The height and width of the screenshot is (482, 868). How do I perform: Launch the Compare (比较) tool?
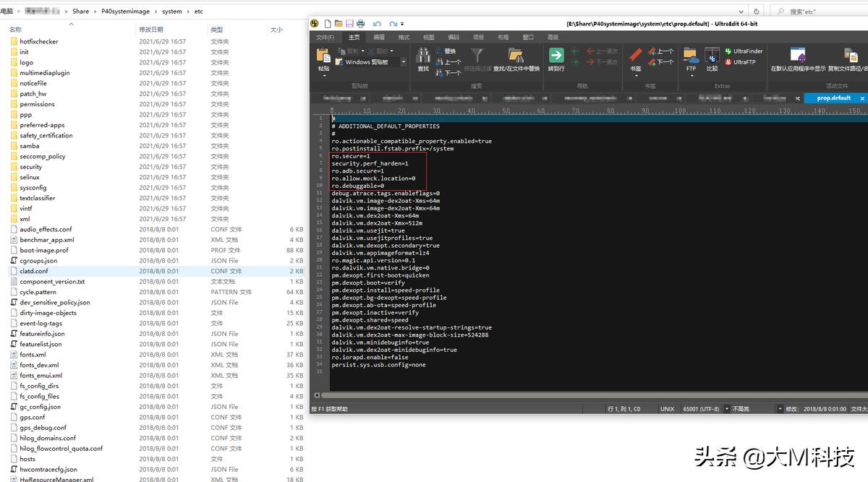click(712, 58)
